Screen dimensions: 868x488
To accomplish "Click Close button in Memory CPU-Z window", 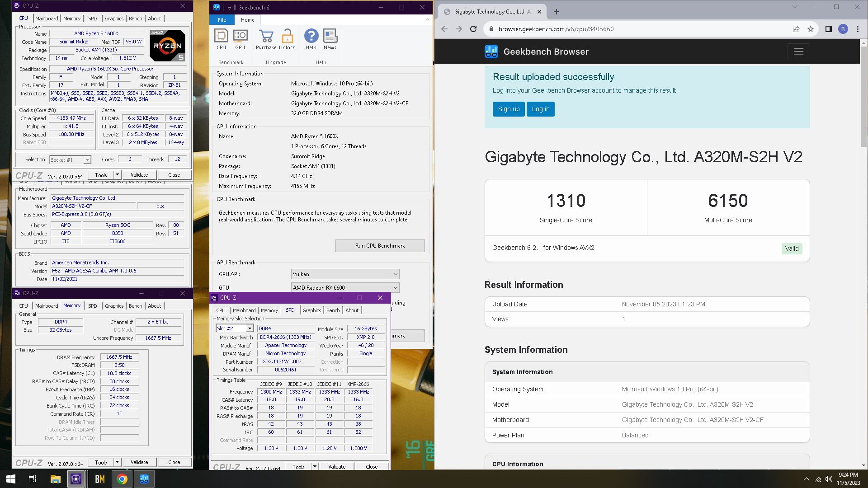I will tap(174, 462).
